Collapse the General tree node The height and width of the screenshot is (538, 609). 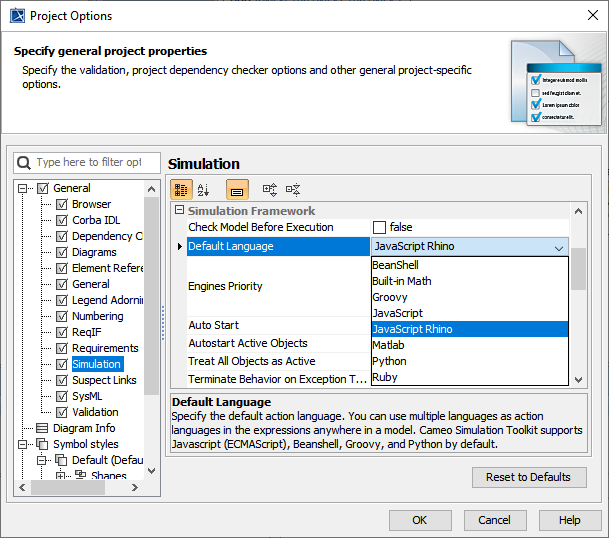(x=24, y=188)
